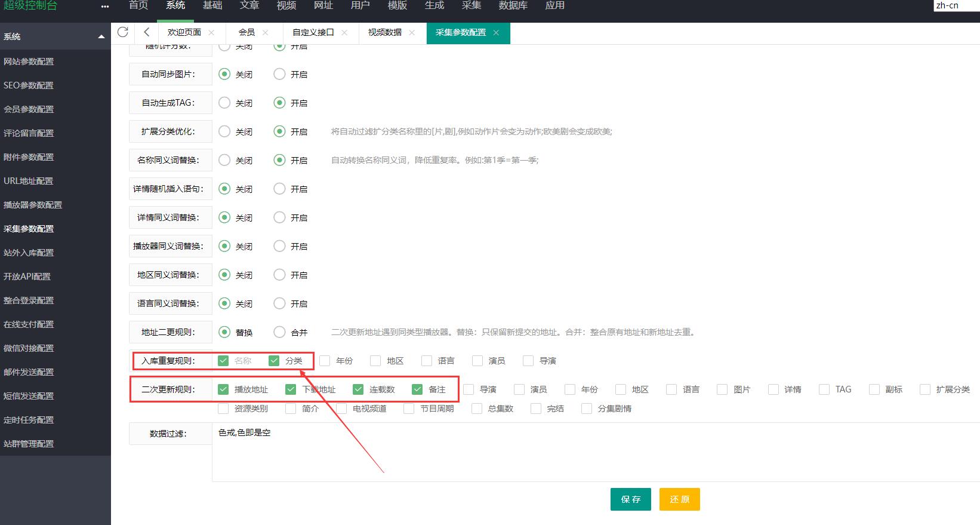This screenshot has width=980, height=525.
Task: Close the 会员 tab
Action: point(265,33)
